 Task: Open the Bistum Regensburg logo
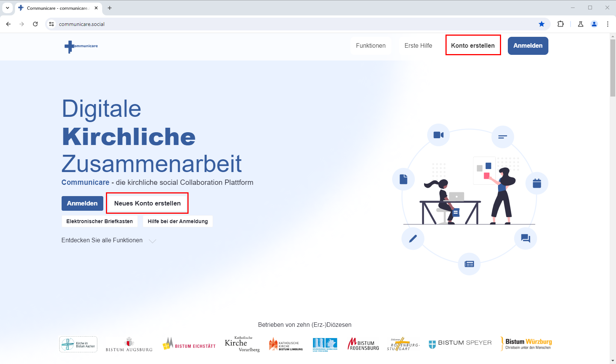363,344
